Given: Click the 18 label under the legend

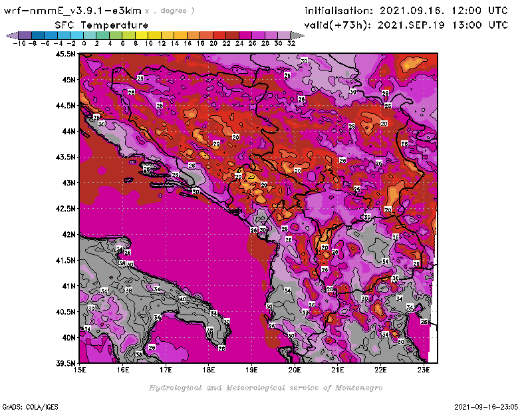Looking at the screenshot, I should (200, 43).
